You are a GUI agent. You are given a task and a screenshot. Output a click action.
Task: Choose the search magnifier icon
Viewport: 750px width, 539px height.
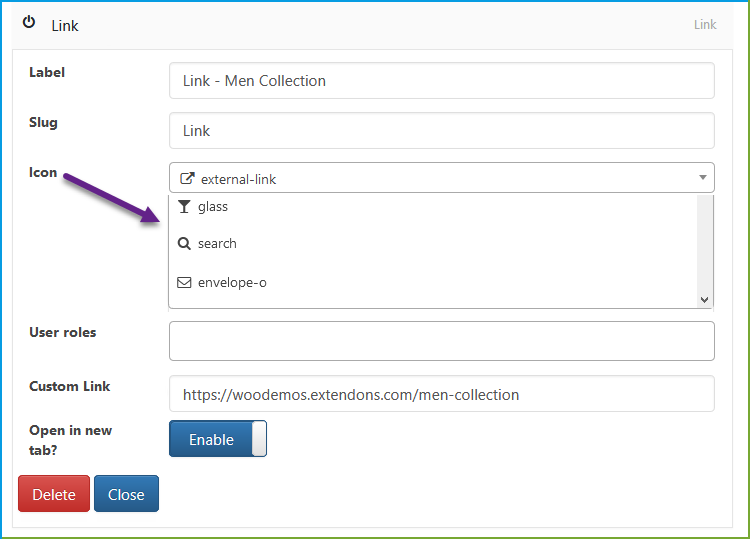184,243
